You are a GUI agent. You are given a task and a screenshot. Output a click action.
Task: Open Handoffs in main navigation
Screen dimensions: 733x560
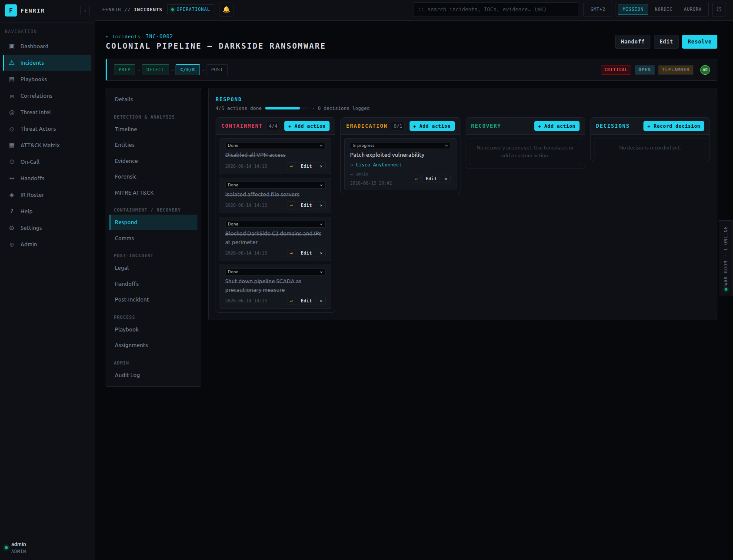coord(47,178)
